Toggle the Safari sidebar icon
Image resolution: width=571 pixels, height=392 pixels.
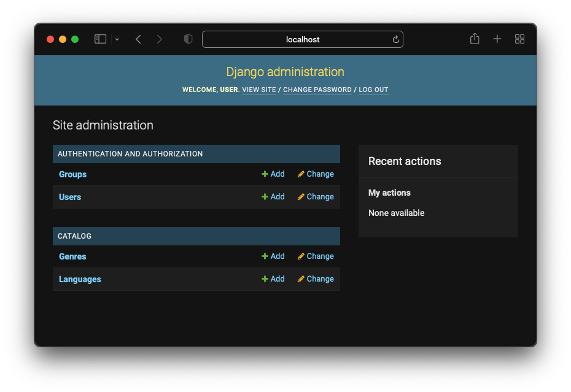[100, 39]
